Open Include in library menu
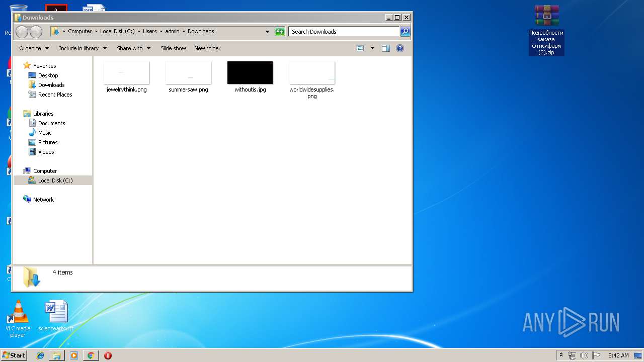The image size is (644, 362). click(x=83, y=48)
